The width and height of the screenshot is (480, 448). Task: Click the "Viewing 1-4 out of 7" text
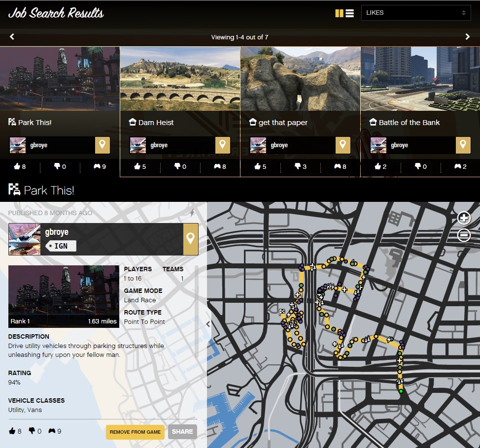240,37
